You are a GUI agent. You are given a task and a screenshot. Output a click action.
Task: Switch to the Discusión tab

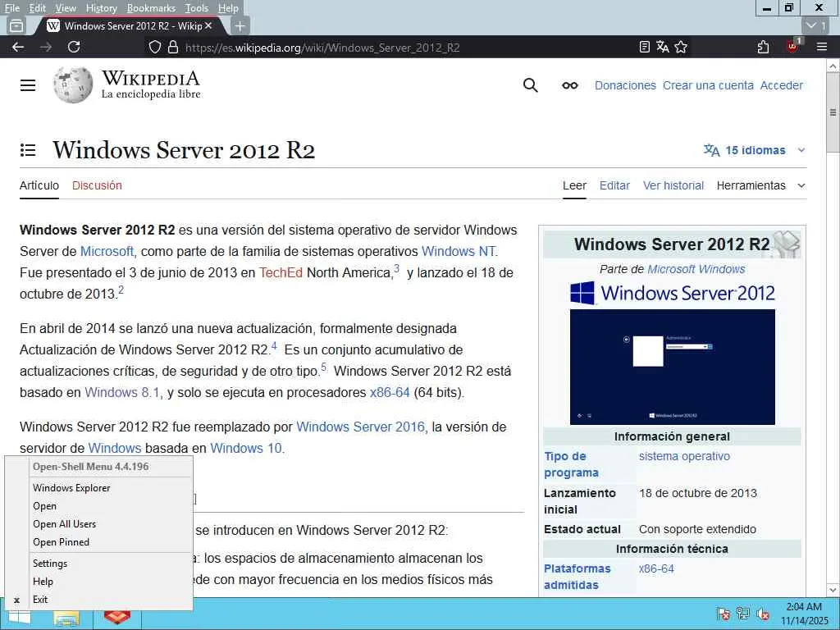coord(97,185)
